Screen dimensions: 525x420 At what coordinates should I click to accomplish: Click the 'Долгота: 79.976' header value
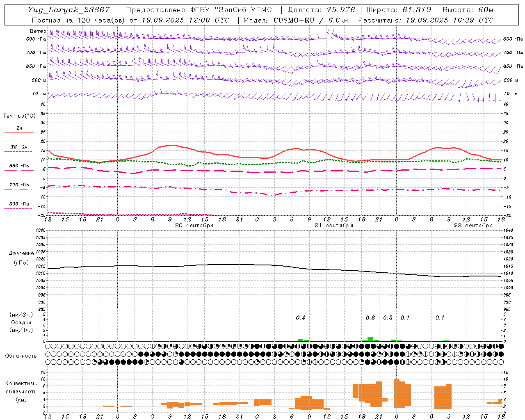(x=322, y=10)
